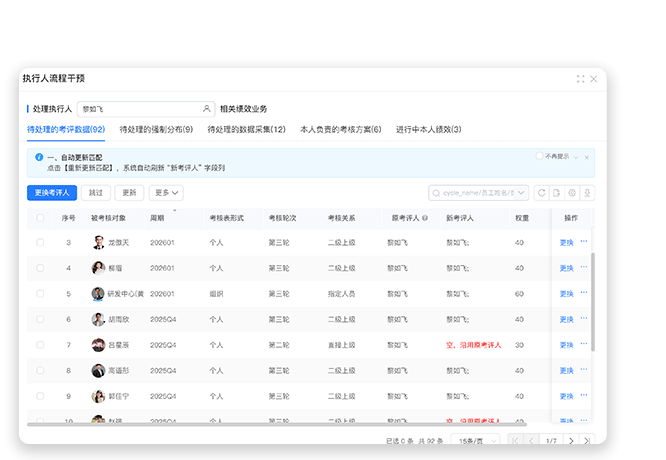666x460 pixels.
Task: Open the 本人负责的考核方案(6) tab
Action: [x=340, y=130]
